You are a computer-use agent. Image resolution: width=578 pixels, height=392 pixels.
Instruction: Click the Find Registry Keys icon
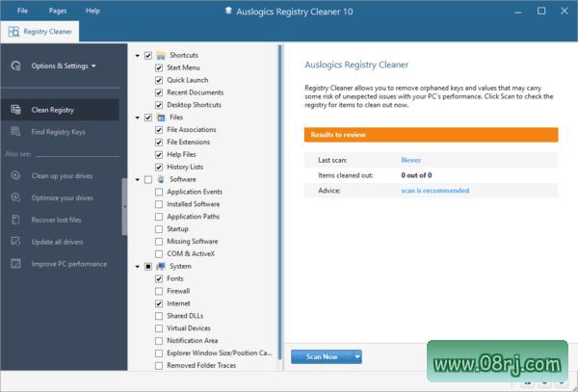coord(15,132)
